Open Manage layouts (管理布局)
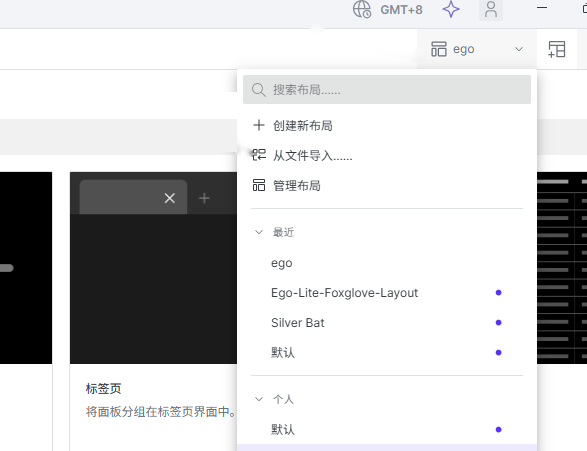The image size is (587, 451). click(x=387, y=185)
